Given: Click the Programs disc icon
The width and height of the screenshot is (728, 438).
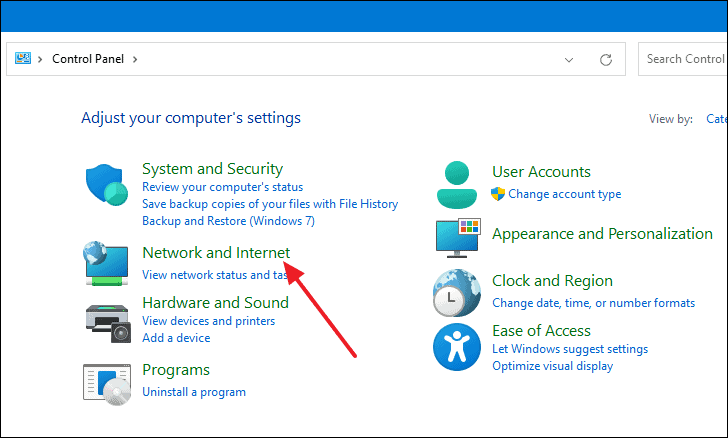Looking at the screenshot, I should [107, 384].
